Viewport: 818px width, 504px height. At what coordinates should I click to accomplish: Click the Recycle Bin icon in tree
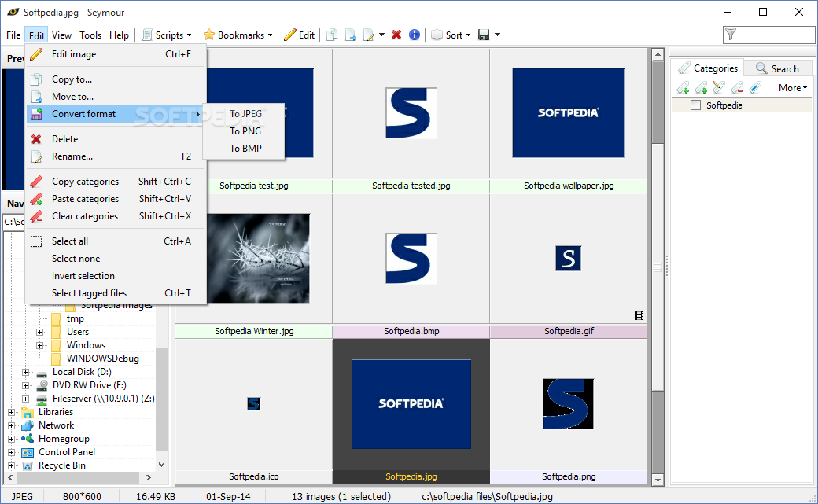pyautogui.click(x=28, y=466)
